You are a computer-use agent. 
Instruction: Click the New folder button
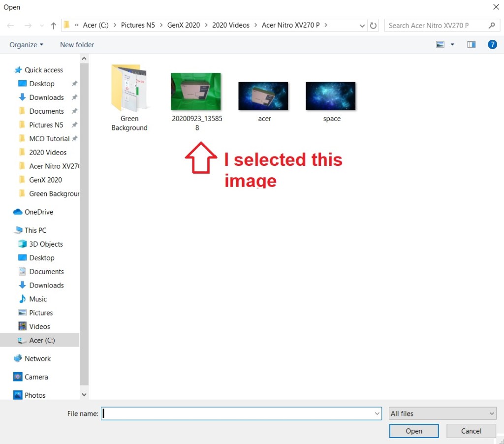tap(77, 45)
